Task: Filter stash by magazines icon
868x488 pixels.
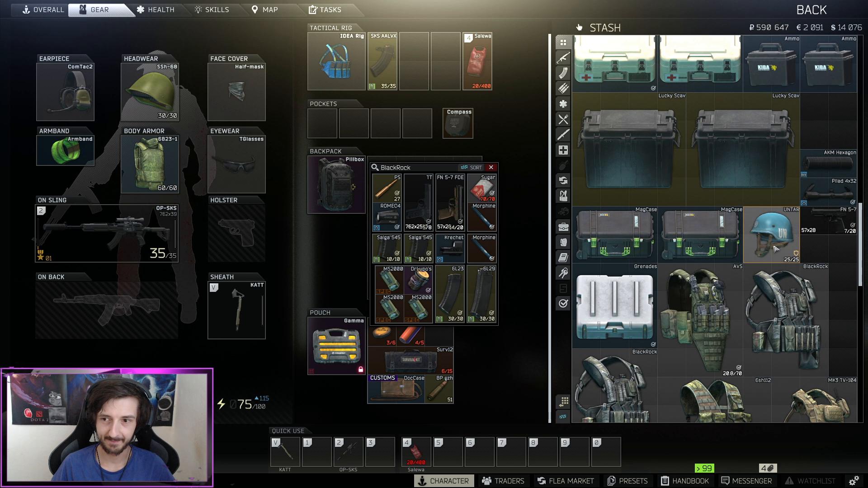Action: click(x=563, y=73)
